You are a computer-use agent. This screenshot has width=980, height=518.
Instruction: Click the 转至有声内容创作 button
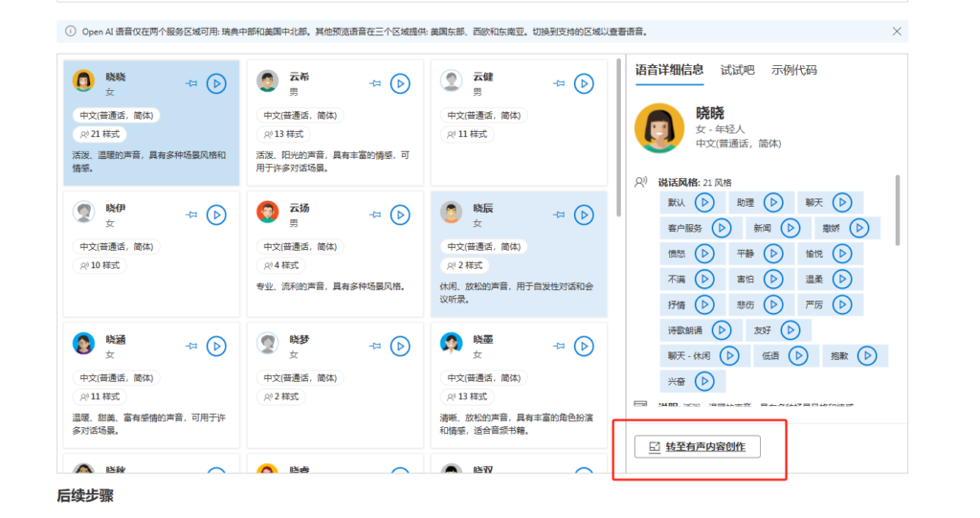click(x=698, y=447)
